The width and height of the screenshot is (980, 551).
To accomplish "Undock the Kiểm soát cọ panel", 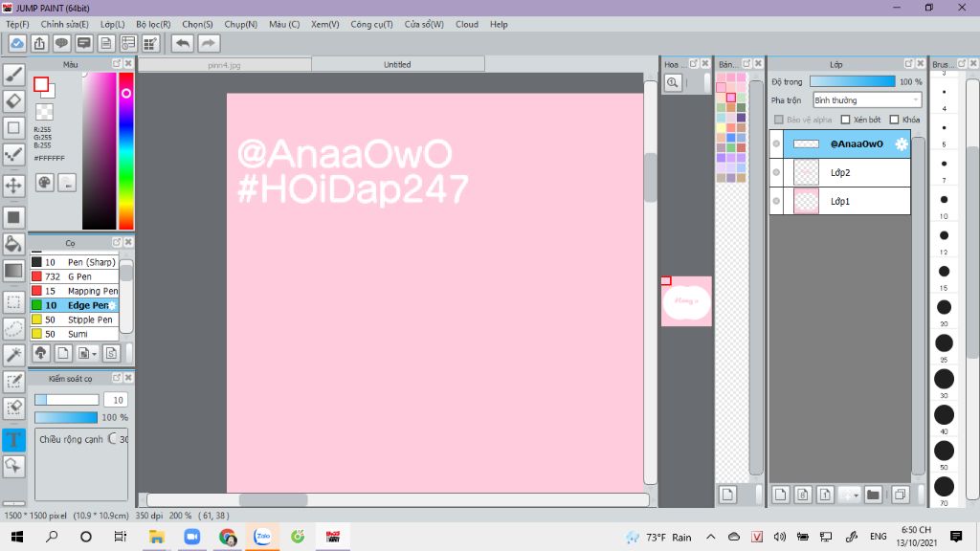I will 116,378.
